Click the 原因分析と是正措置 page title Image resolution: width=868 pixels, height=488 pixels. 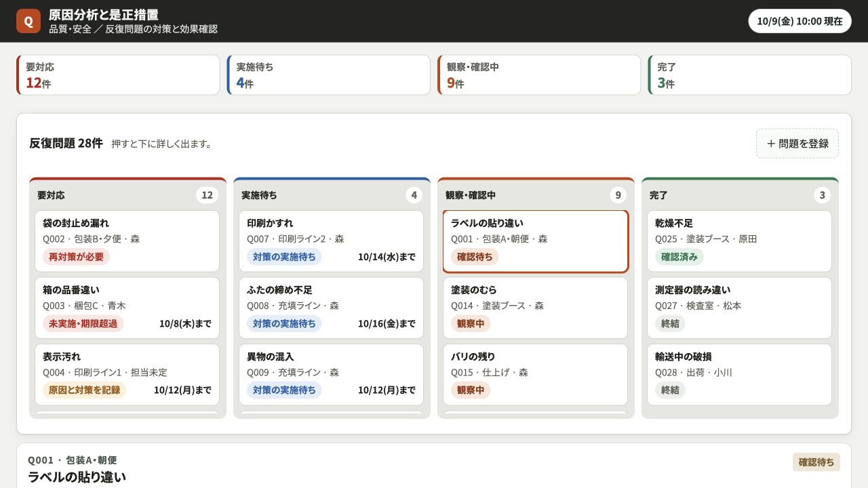[x=104, y=15]
